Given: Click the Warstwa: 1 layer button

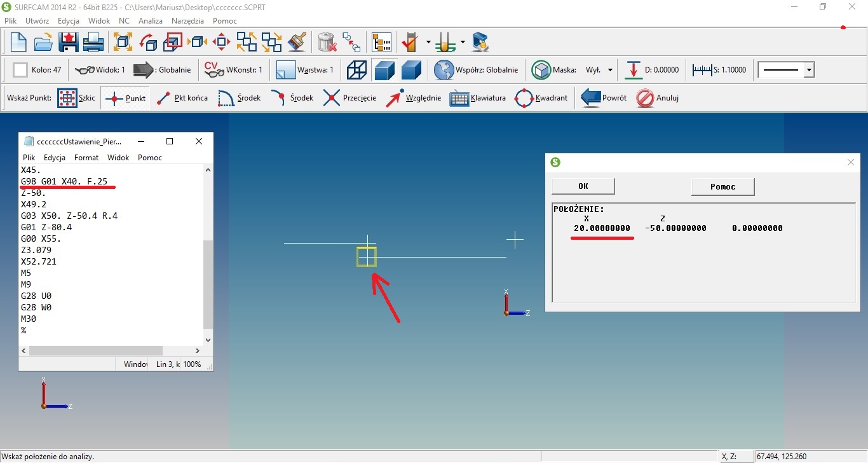Looking at the screenshot, I should point(305,70).
